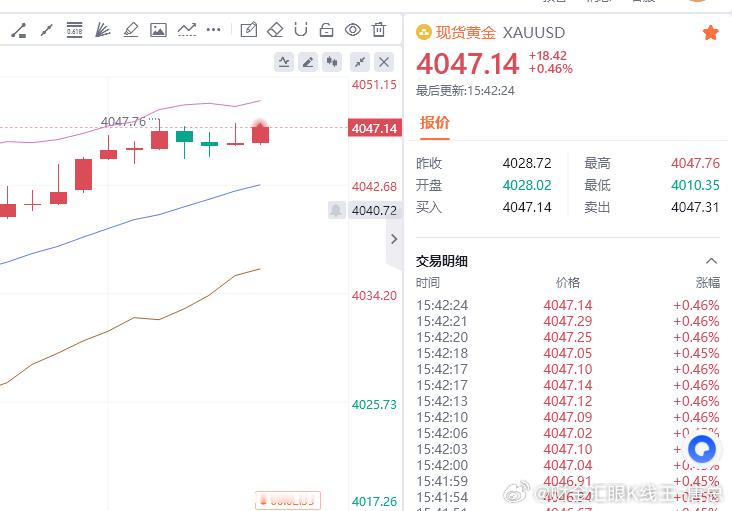Screen dimensions: 732x511
Task: Insert an image with the picture tool
Action: pos(158,30)
